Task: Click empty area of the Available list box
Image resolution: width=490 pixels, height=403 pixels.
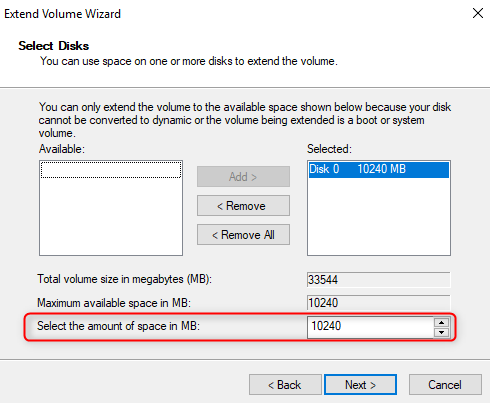Action: click(111, 217)
